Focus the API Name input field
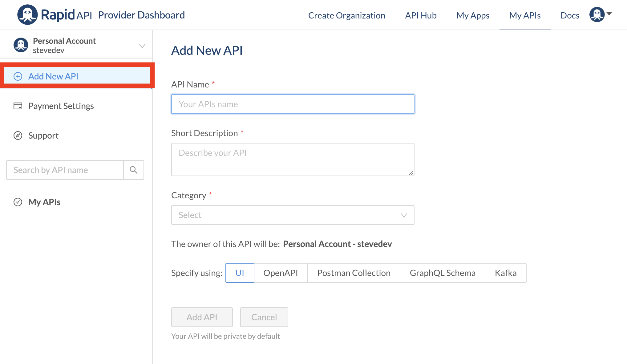The image size is (627, 364). tap(293, 104)
